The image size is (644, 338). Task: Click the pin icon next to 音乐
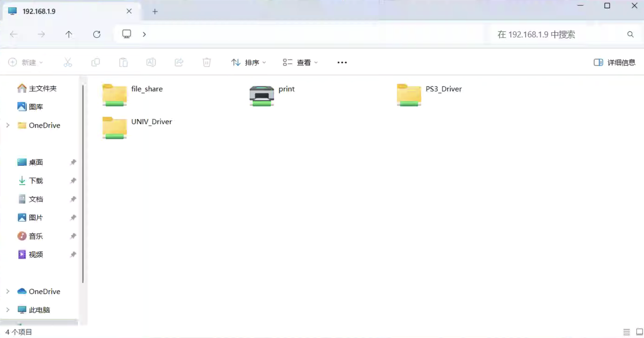coord(73,236)
